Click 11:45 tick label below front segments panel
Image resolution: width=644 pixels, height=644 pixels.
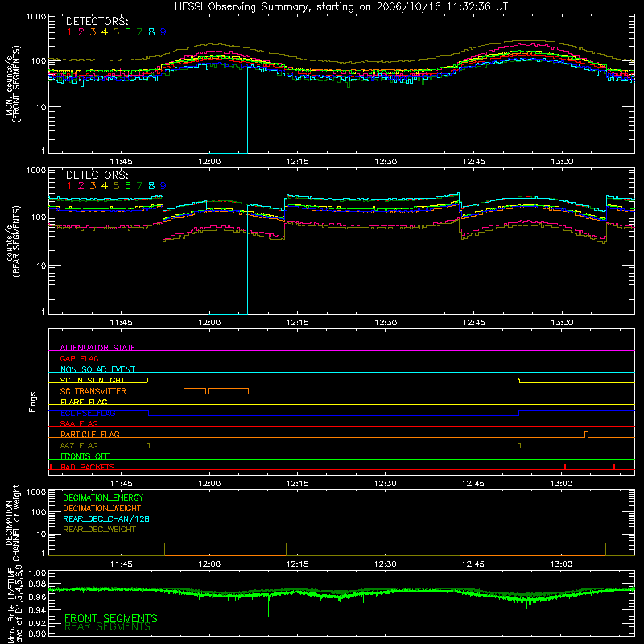[122, 162]
